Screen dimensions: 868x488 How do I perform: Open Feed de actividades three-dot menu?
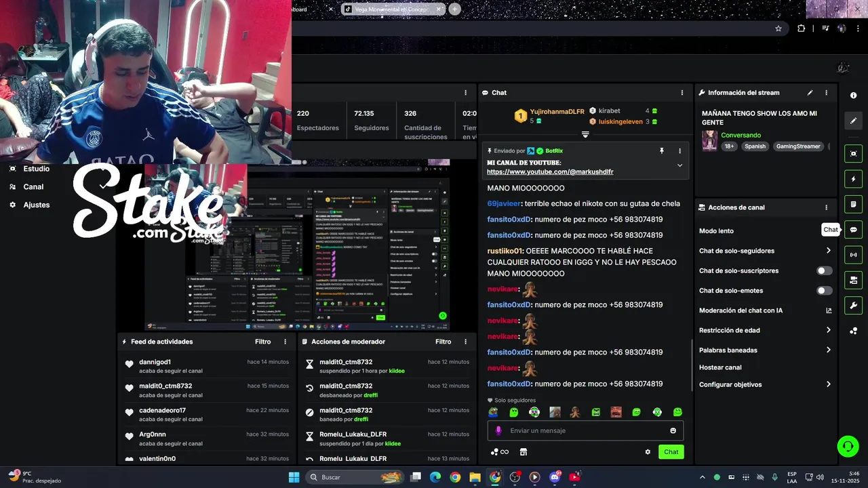pyautogui.click(x=285, y=342)
